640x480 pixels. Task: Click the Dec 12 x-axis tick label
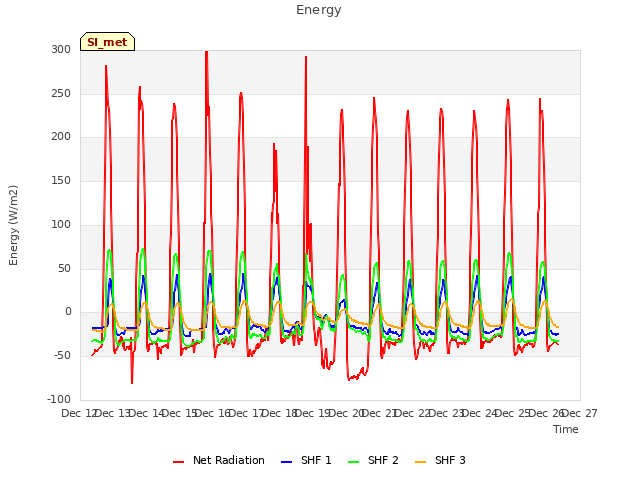coord(79,413)
